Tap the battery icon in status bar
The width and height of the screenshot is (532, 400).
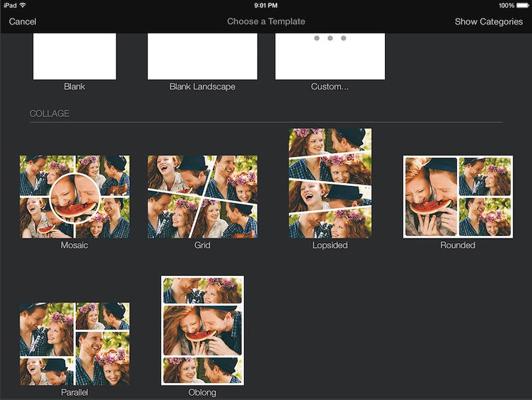coord(521,5)
